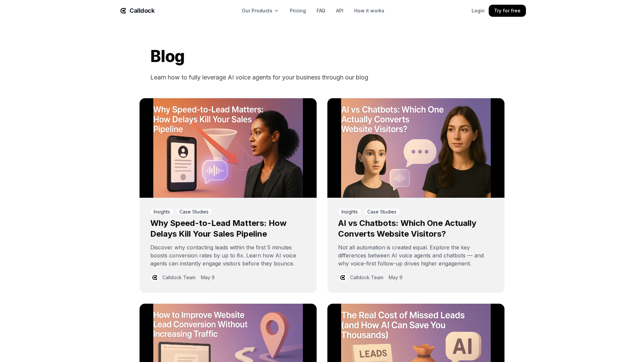Open the AI vs Chatbots article title
The image size is (644, 362).
(407, 229)
